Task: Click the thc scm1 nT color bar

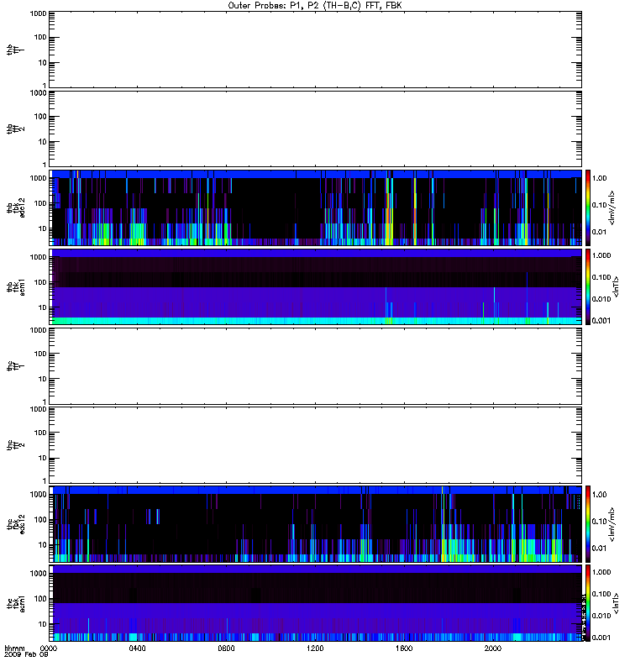Action: [x=588, y=603]
